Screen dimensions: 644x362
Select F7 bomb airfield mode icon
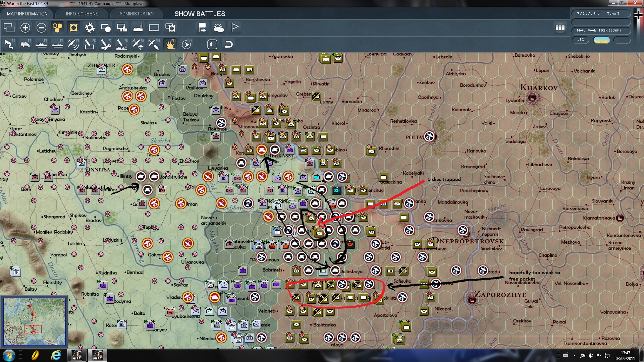pos(106,44)
